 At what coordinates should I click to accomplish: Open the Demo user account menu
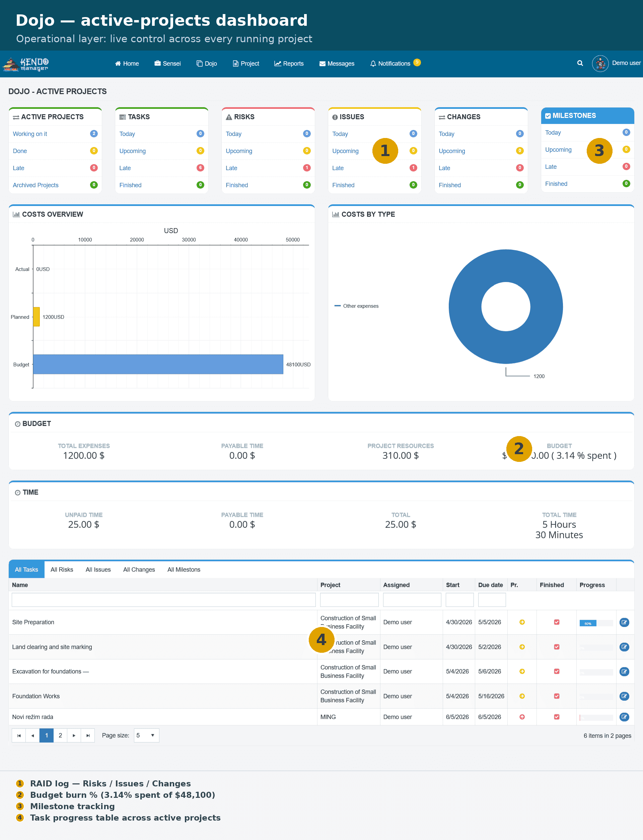pyautogui.click(x=626, y=63)
